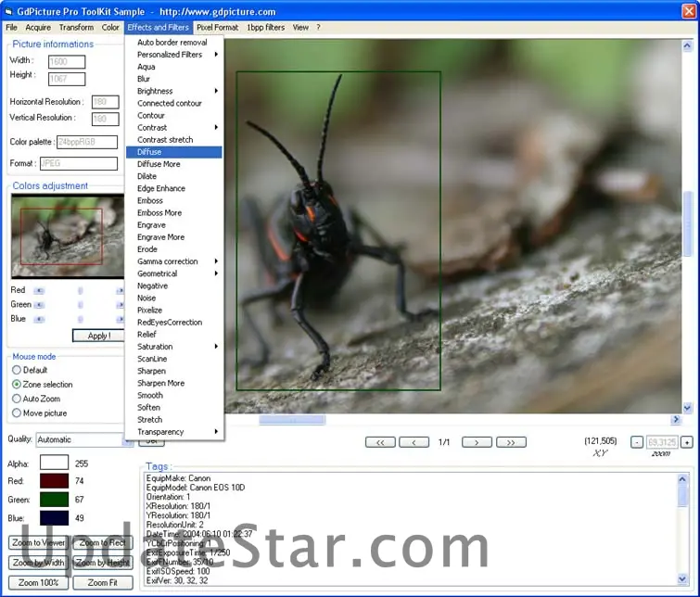This screenshot has width=700, height=597.
Task: Click the dark red color swatch
Action: 54,481
